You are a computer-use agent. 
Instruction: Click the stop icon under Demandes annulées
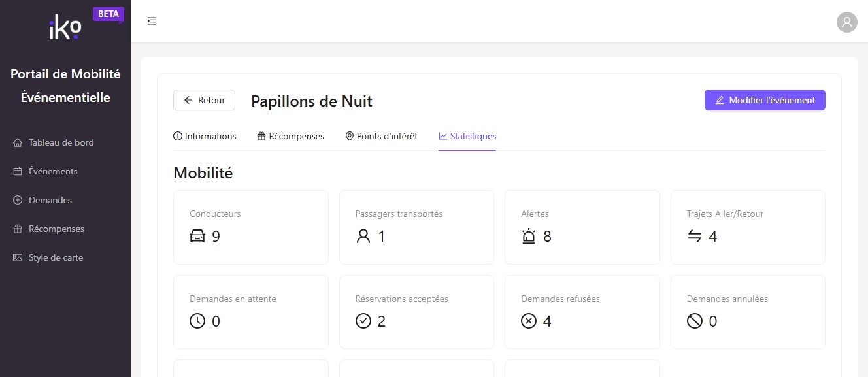coord(695,321)
